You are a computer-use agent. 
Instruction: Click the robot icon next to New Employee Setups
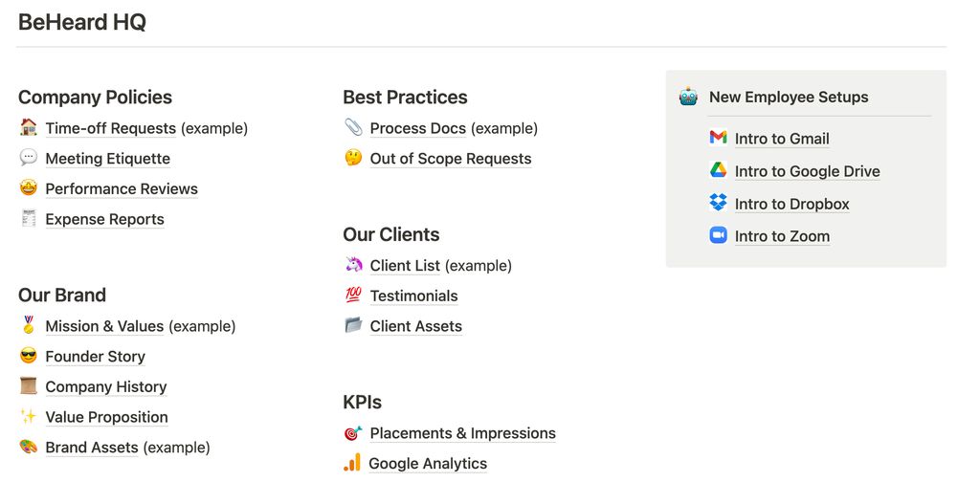tap(688, 97)
